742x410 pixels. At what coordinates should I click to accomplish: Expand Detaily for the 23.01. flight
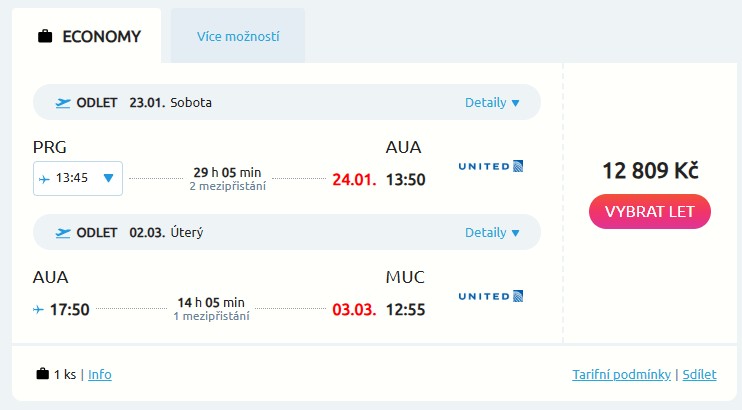(x=492, y=102)
